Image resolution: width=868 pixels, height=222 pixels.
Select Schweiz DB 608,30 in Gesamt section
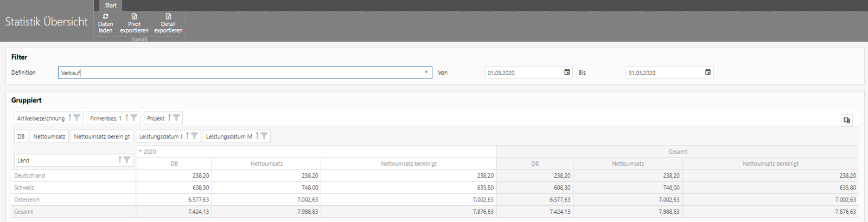[535, 187]
